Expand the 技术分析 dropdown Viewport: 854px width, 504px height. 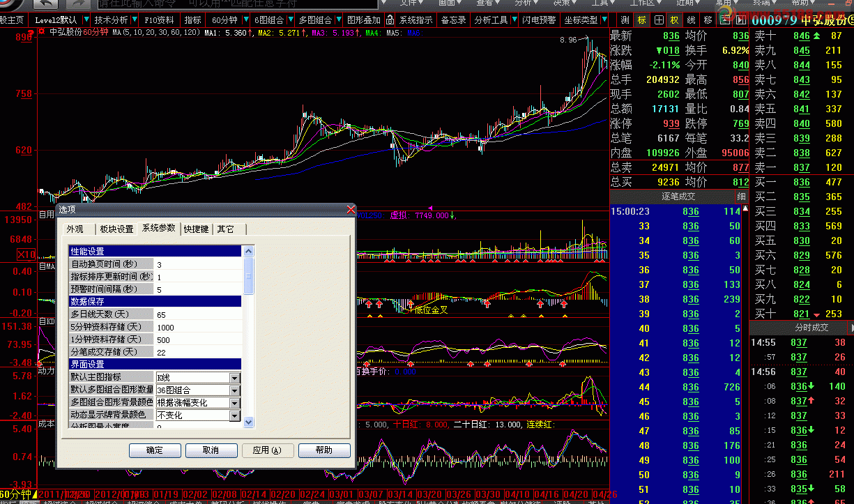coord(133,20)
